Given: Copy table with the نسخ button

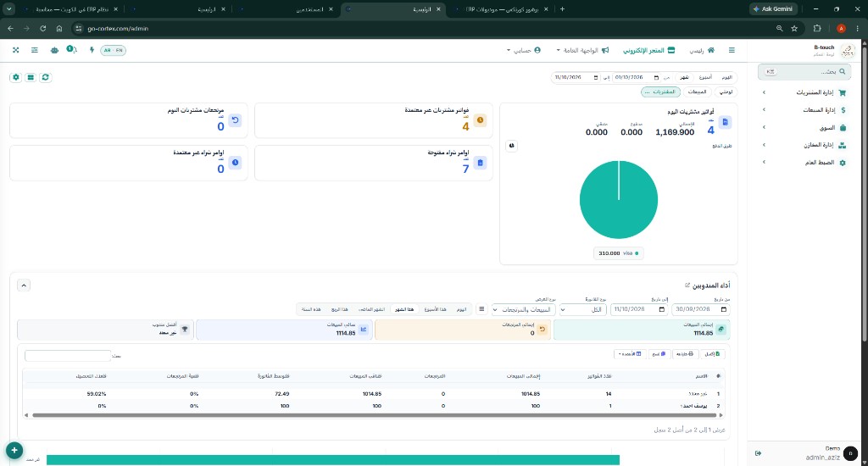Looking at the screenshot, I should coord(659,354).
